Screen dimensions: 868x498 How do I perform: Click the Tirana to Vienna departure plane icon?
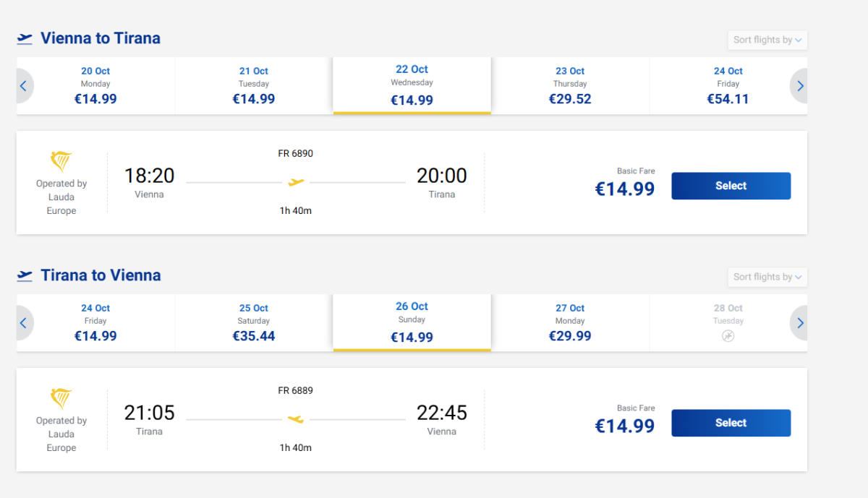(x=25, y=275)
